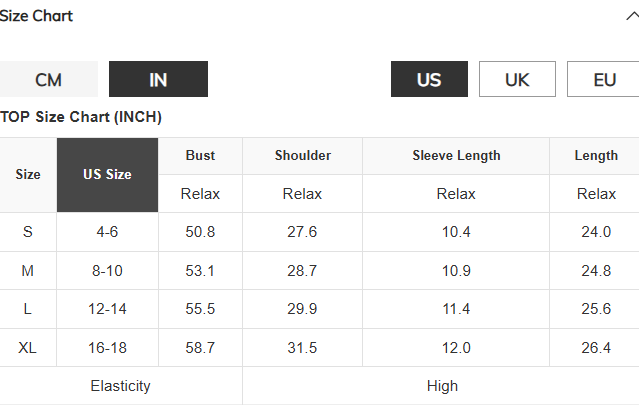Click the Elasticity row label

(121, 386)
